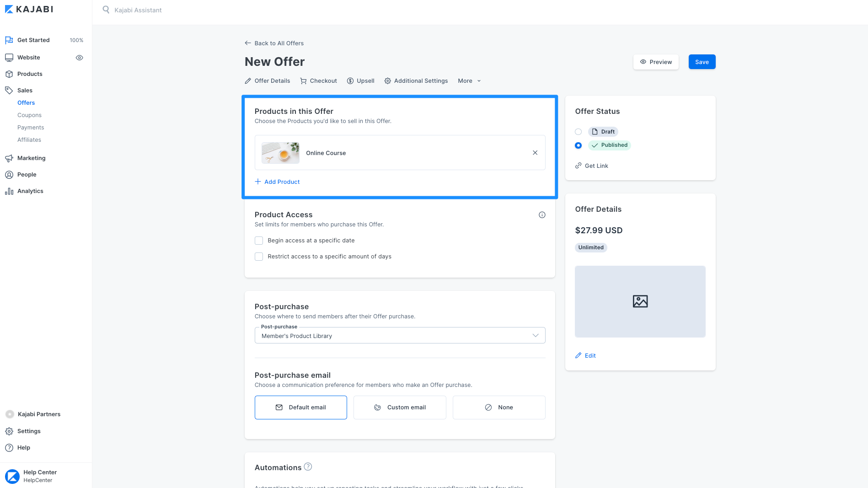Click the back arrow icon
868x488 pixels.
point(248,43)
